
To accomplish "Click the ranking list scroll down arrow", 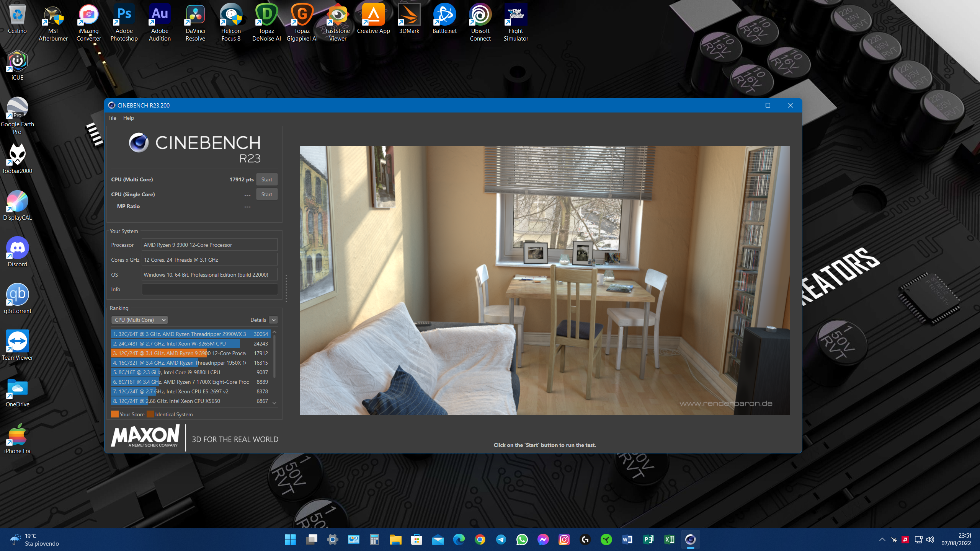I will (x=274, y=403).
